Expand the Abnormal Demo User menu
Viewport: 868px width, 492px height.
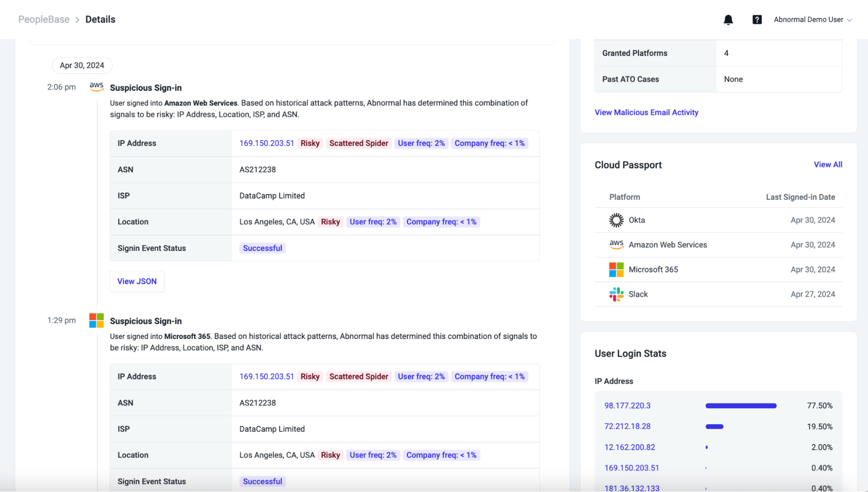(812, 20)
